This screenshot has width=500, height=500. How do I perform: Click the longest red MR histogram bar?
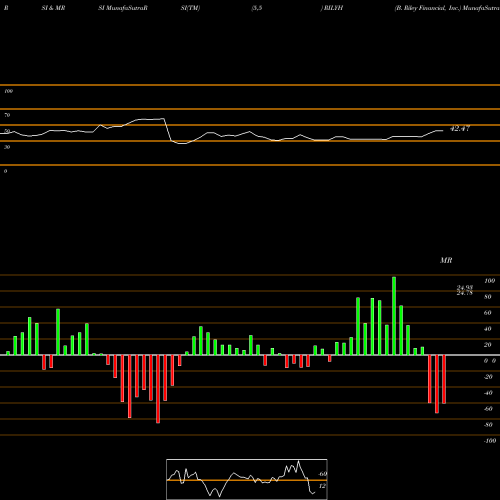point(158,389)
